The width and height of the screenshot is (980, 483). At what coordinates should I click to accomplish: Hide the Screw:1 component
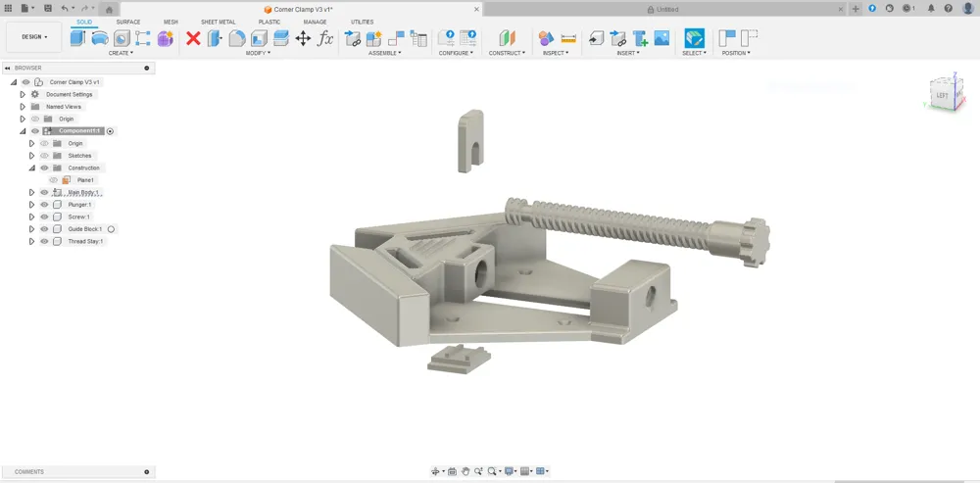click(44, 217)
